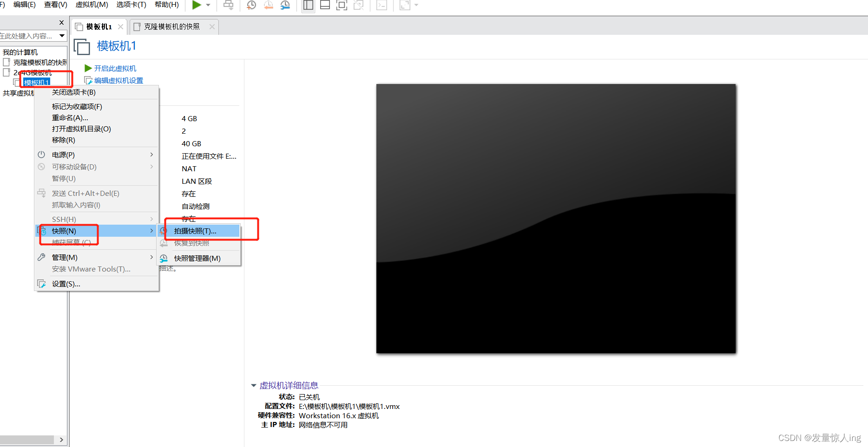The height and width of the screenshot is (447, 868).
Task: Click the console view toolbar icon
Action: 382,5
